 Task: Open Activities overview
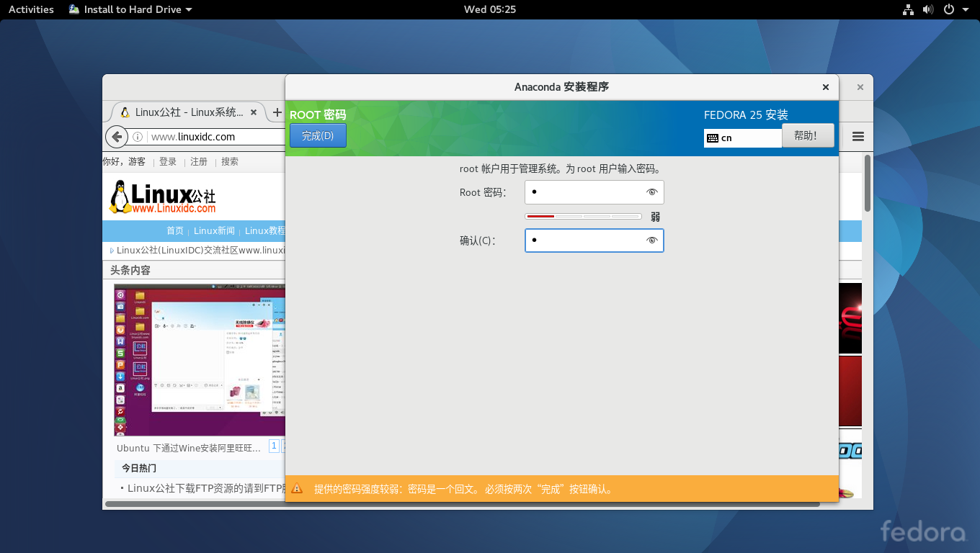coord(31,9)
